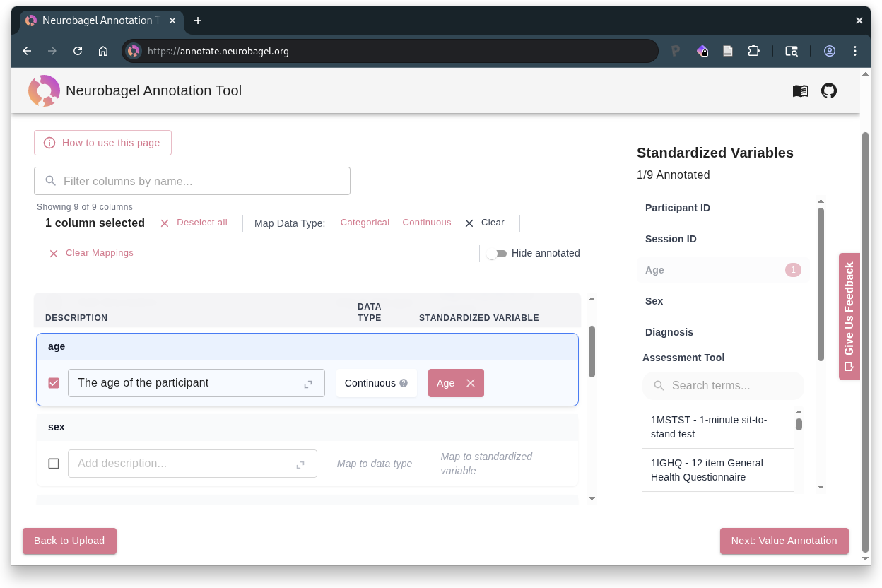Viewport: 882px width, 588px height.
Task: Uncheck the age column checkbox
Action: (54, 382)
